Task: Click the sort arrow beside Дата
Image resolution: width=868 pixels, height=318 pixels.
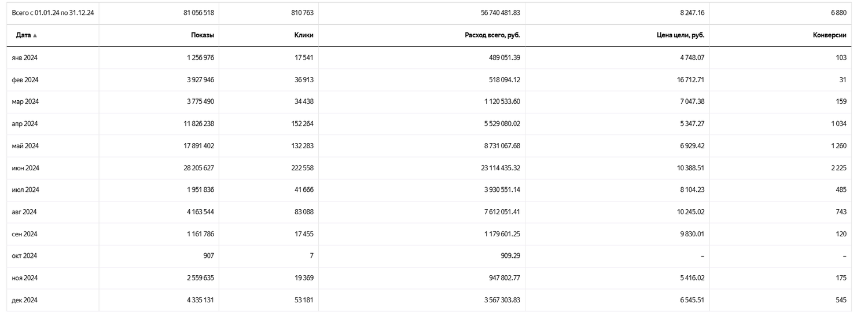Action: tap(35, 35)
